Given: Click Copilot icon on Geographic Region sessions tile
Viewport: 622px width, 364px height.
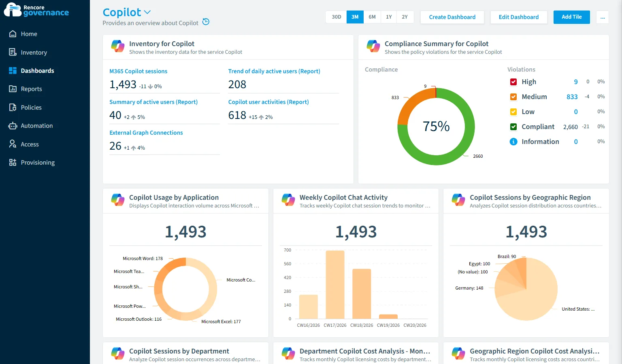Looking at the screenshot, I should pyautogui.click(x=458, y=200).
